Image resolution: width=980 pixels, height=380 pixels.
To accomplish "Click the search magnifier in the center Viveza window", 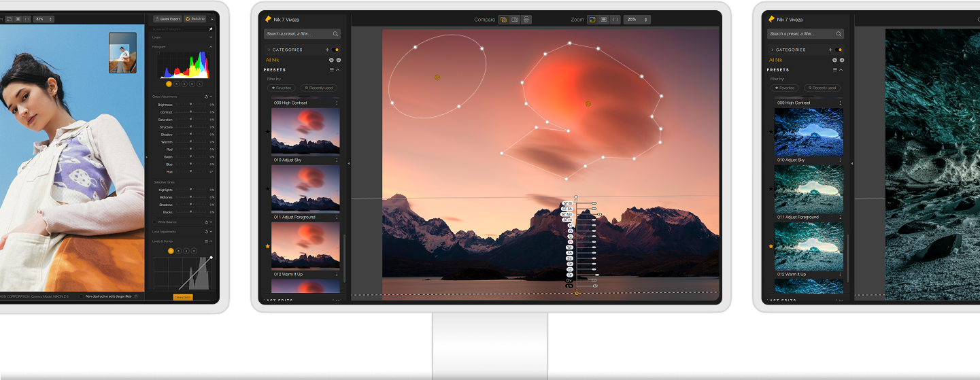I will 335,33.
